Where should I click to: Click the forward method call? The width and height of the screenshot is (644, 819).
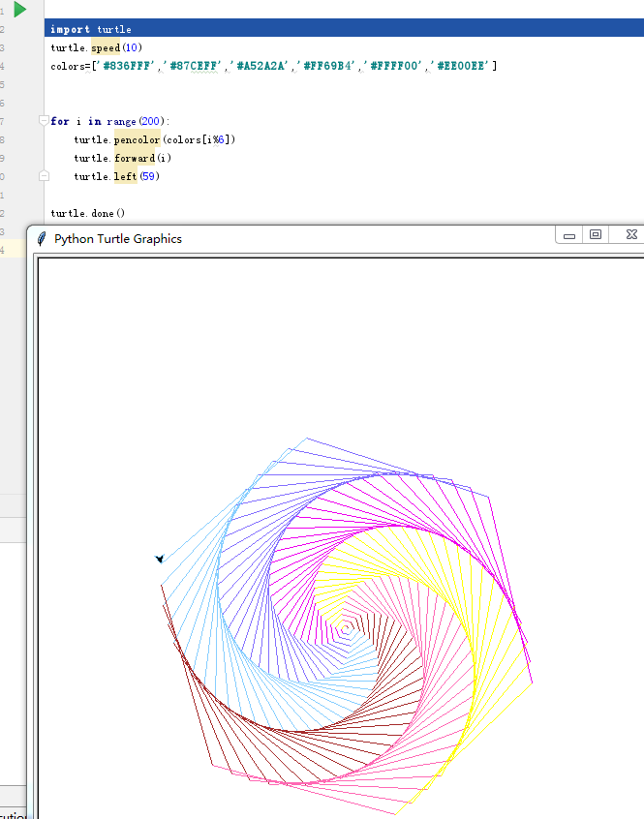(134, 158)
